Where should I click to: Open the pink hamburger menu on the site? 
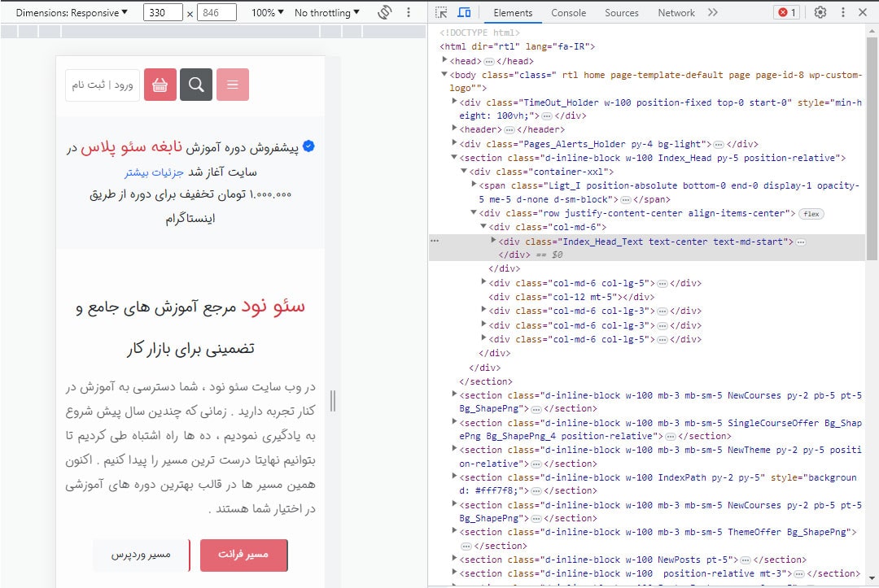point(233,85)
